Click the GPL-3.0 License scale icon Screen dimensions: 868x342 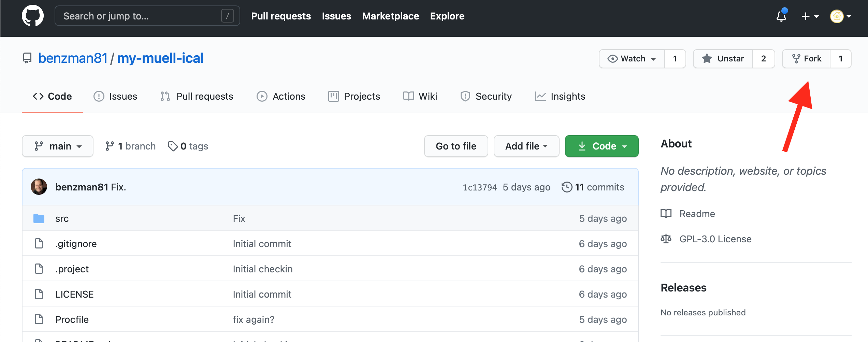(x=666, y=239)
